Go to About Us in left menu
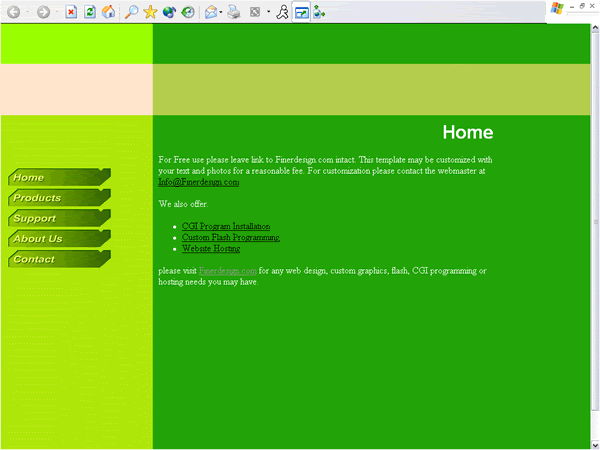 tap(55, 239)
